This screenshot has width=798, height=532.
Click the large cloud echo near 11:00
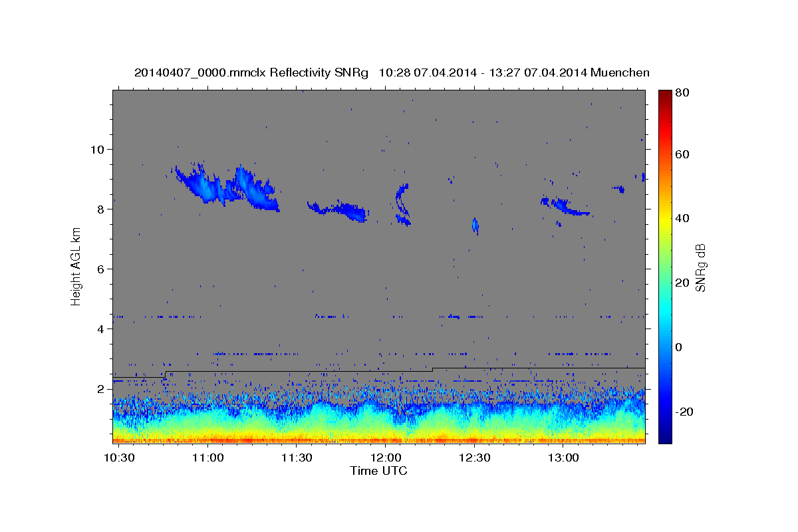click(226, 188)
